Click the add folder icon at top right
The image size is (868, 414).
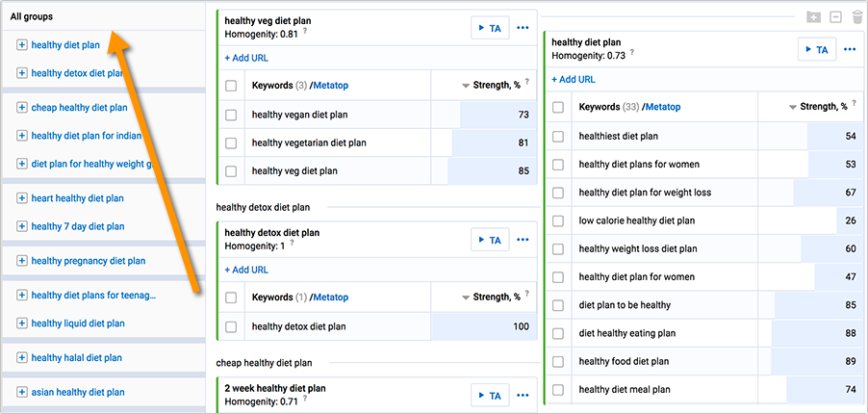[813, 16]
